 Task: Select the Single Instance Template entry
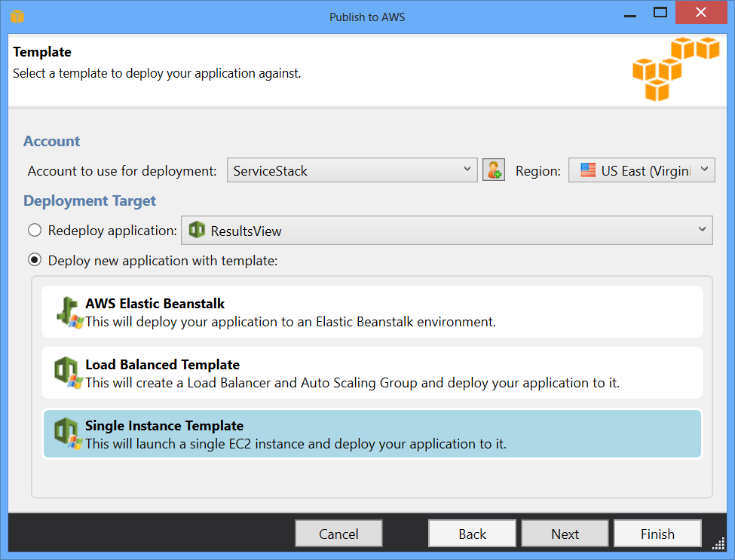click(x=373, y=433)
